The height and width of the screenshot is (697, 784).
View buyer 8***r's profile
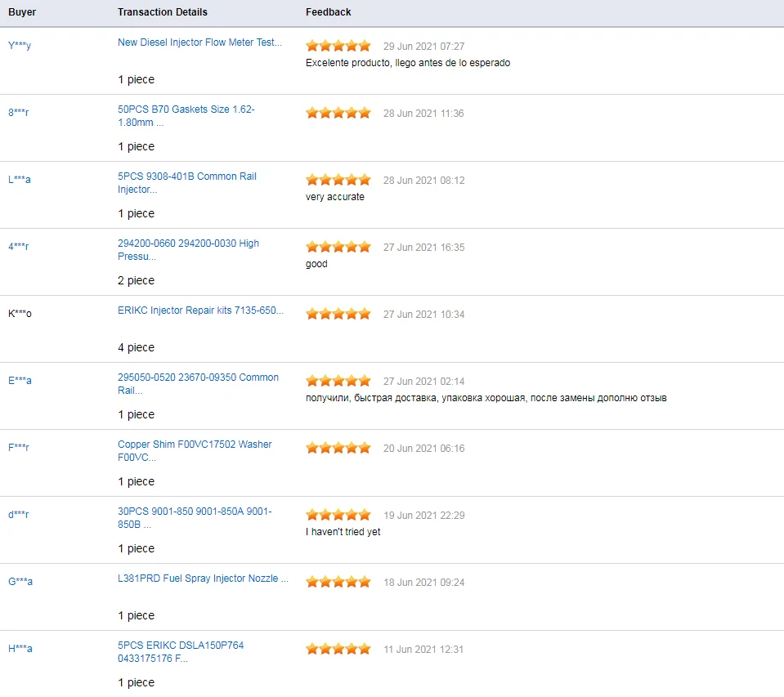[x=19, y=113]
